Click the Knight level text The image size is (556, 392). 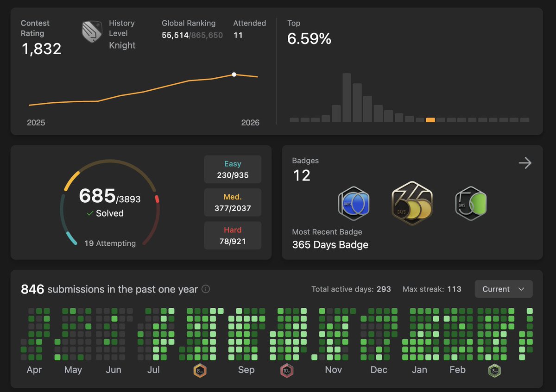(x=122, y=45)
